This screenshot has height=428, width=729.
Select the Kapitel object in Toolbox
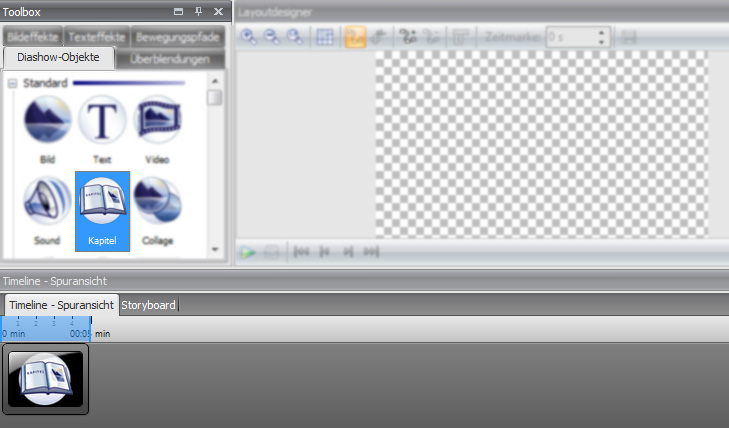click(102, 211)
